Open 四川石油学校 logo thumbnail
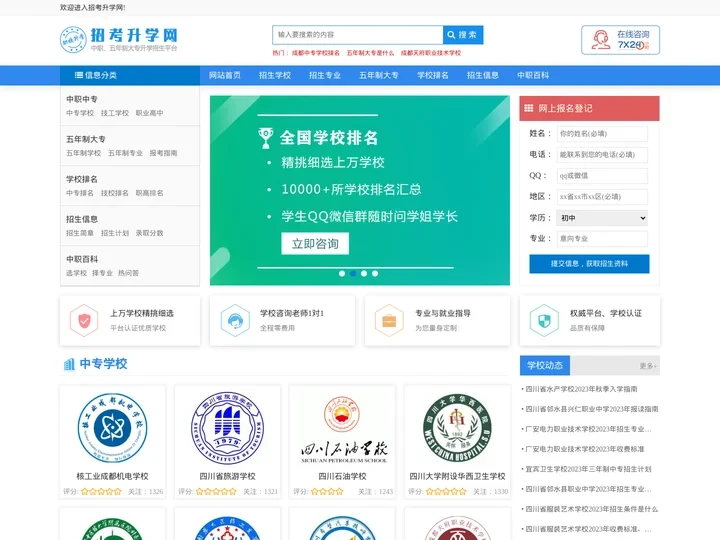This screenshot has width=720, height=540. [342, 429]
